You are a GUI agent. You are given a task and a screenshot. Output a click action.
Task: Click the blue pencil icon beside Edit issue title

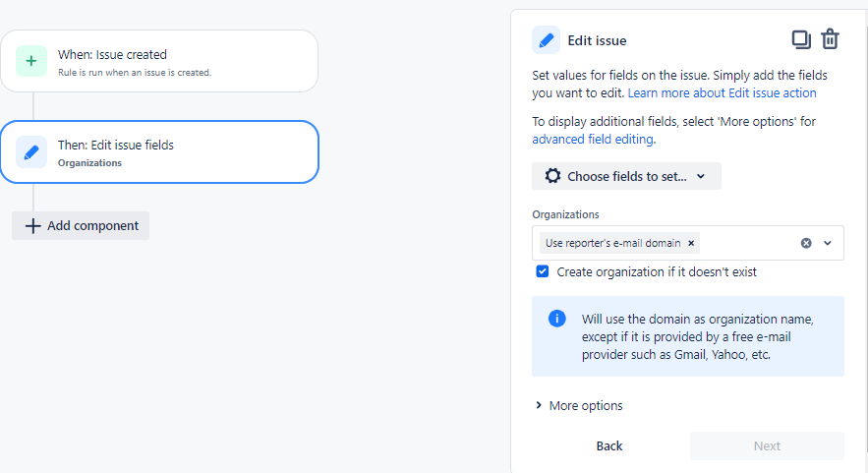[x=546, y=40]
